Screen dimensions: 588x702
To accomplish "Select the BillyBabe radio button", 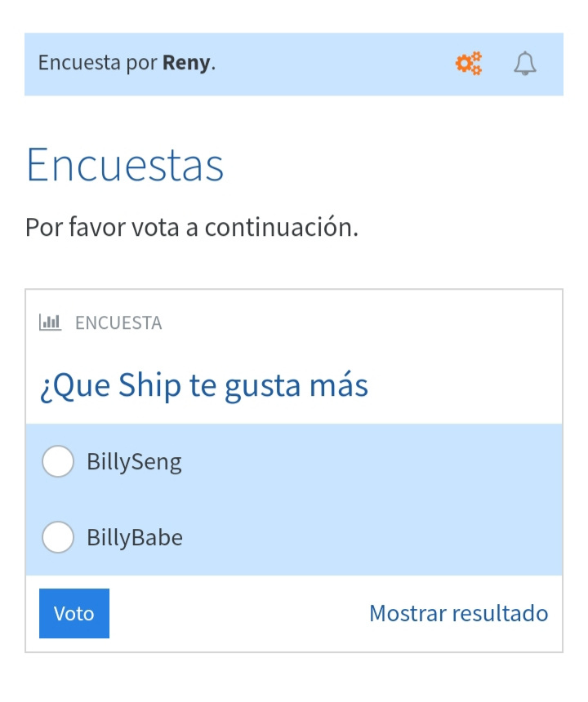I will point(58,537).
